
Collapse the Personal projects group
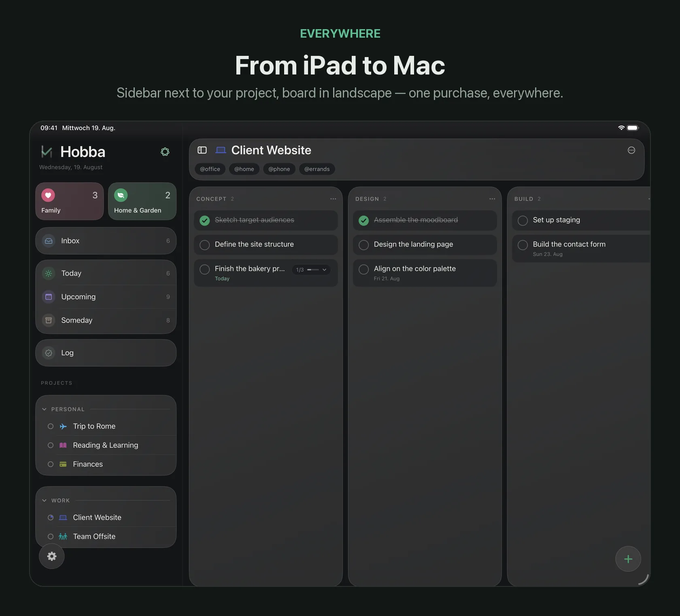point(45,409)
